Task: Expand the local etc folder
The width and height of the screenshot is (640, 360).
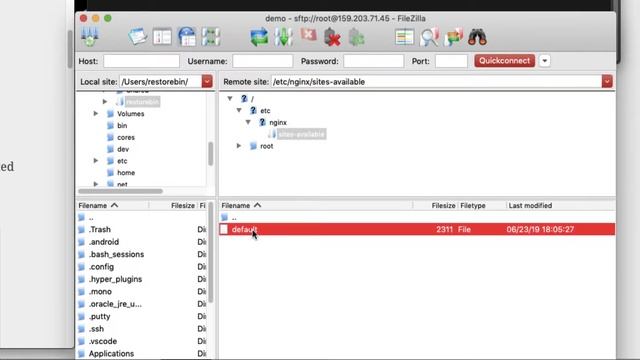Action: click(x=96, y=161)
